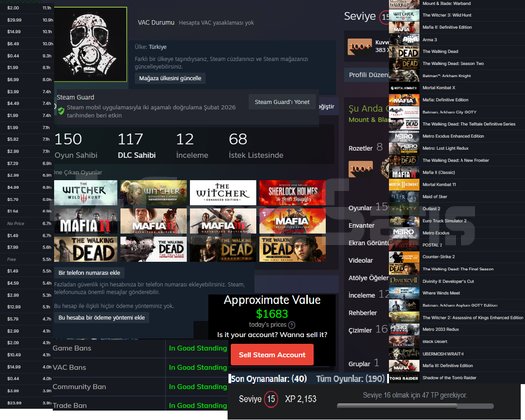
Task: Click the Arma 3 thumbnail in game list
Action: tap(404, 39)
